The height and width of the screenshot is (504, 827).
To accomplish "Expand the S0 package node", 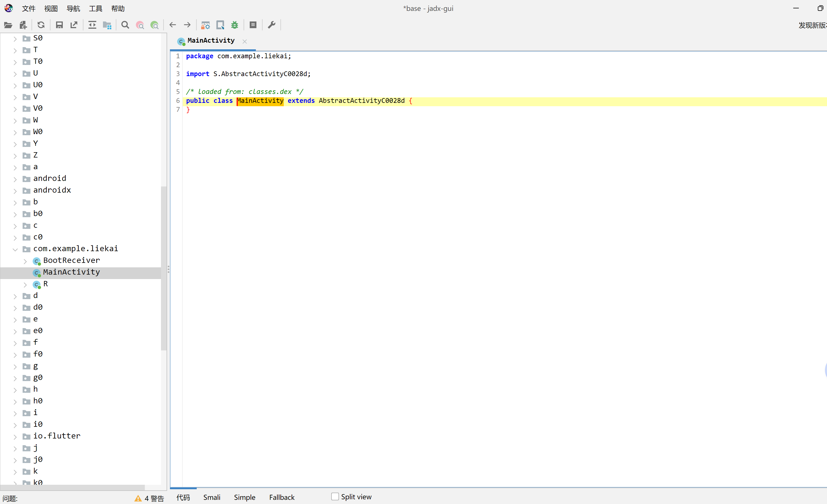I will [15, 38].
